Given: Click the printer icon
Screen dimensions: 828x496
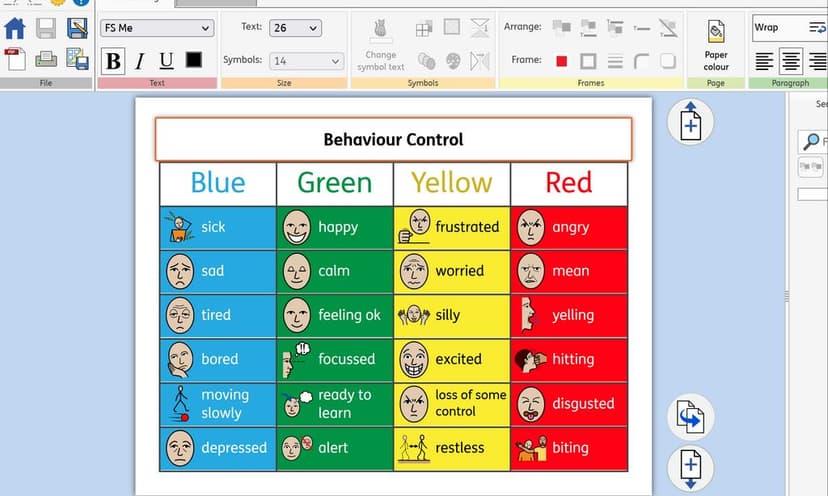Looking at the screenshot, I should [46, 59].
